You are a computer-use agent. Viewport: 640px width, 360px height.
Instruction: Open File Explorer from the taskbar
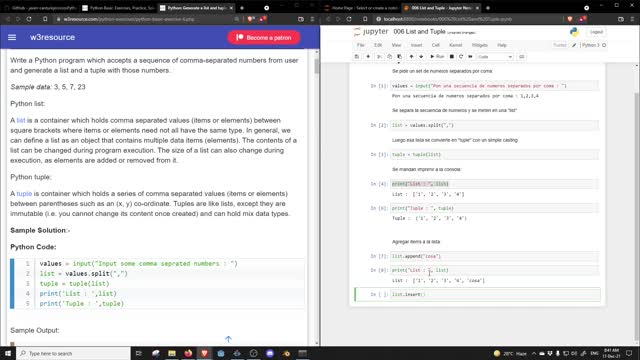(172, 353)
